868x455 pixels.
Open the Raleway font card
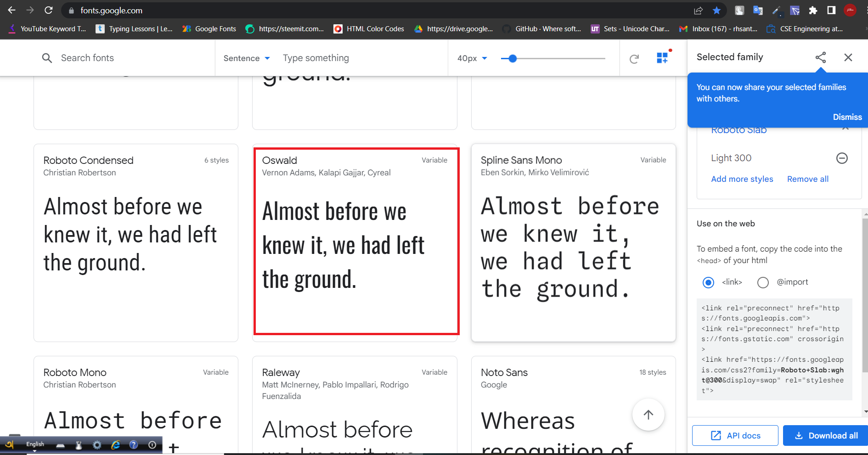point(355,405)
